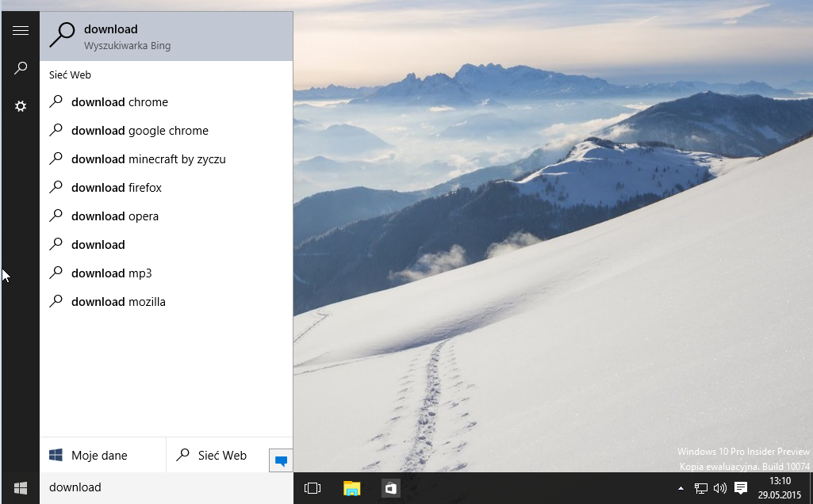Screen dimensions: 813x504
Task: Choose 'download chrome' suggestion
Action: coord(167,102)
